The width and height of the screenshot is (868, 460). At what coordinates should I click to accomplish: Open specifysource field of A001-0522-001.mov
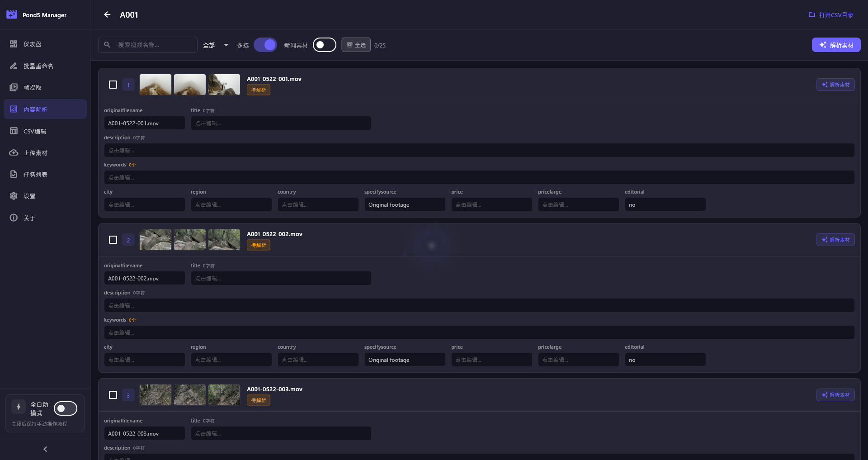click(405, 204)
